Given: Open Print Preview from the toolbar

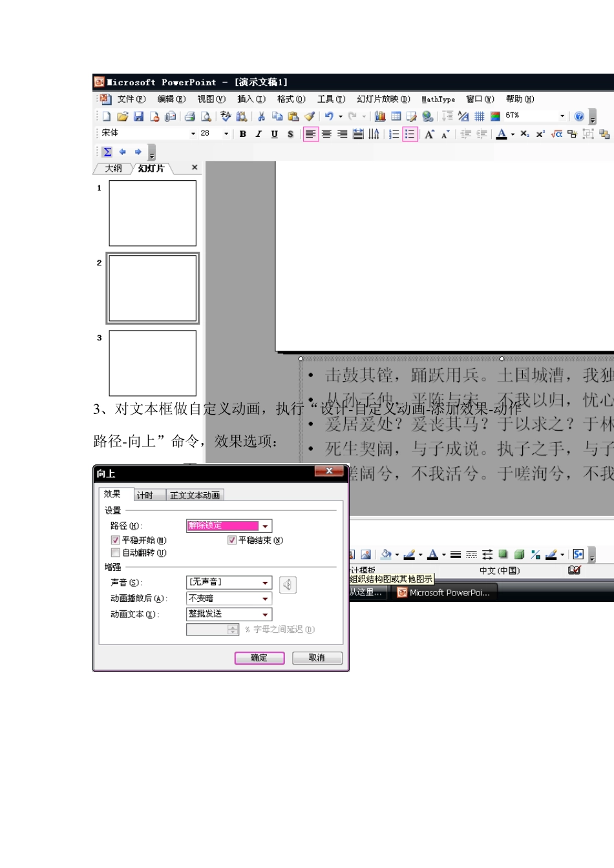Looking at the screenshot, I should pyautogui.click(x=206, y=116).
